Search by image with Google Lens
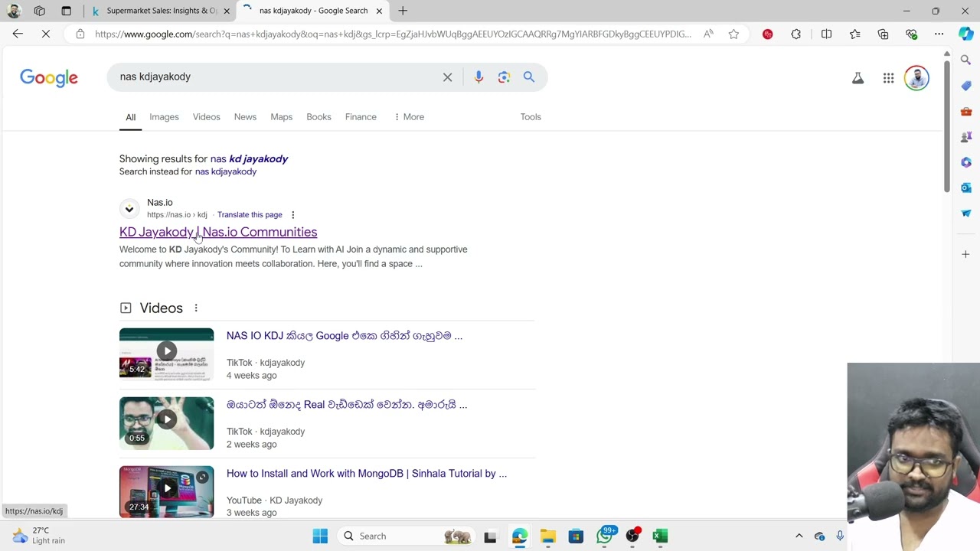The image size is (980, 551). (504, 77)
